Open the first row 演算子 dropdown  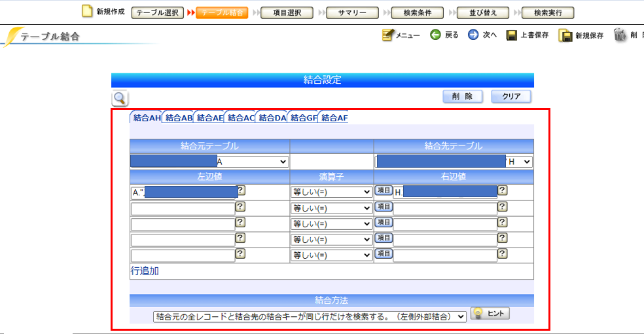(331, 192)
